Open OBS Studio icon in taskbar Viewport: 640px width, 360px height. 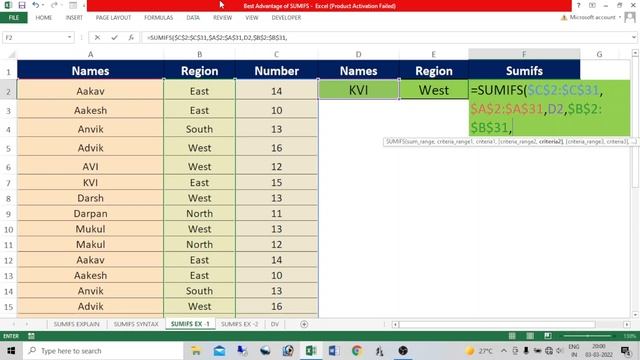click(403, 351)
